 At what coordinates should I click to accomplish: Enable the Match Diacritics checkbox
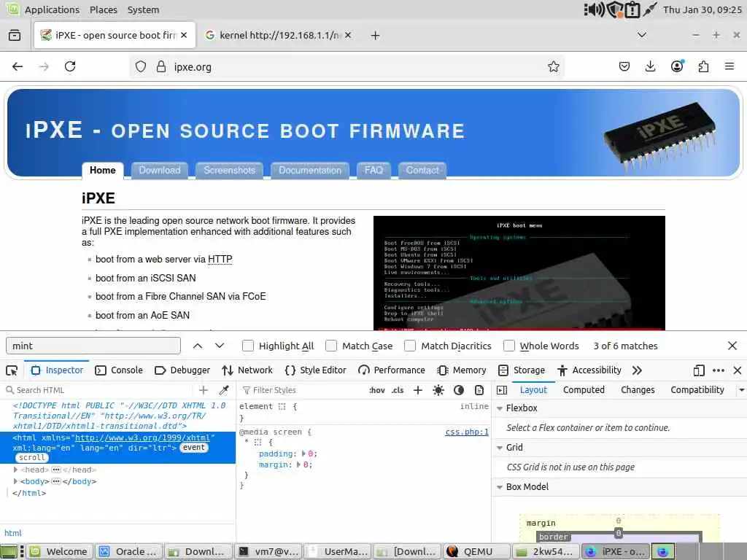coord(410,346)
